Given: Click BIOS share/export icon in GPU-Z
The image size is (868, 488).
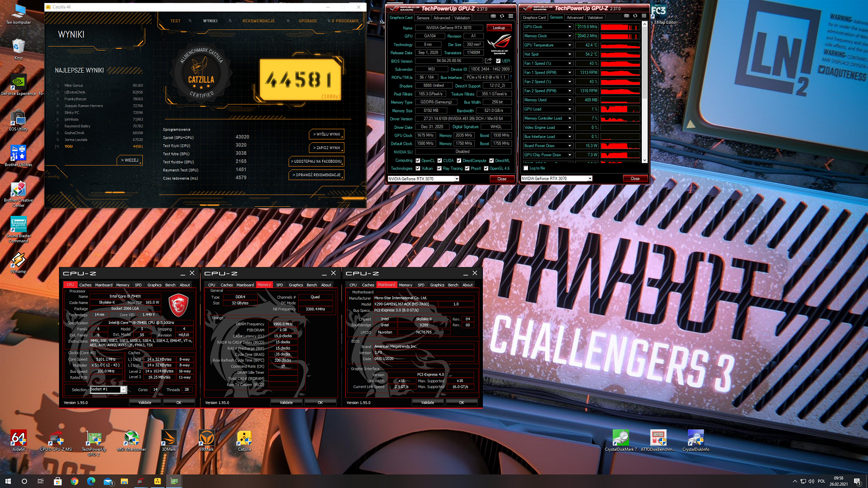Looking at the screenshot, I should tap(489, 61).
